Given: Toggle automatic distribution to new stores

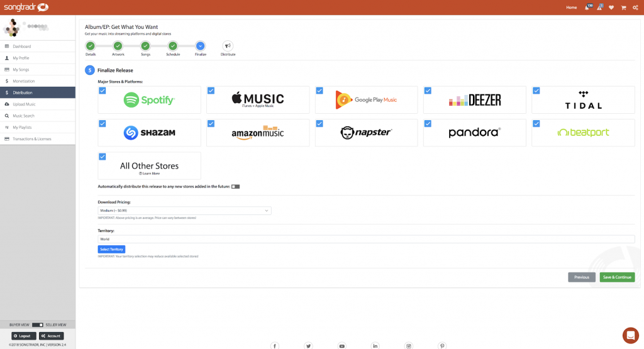Looking at the screenshot, I should pyautogui.click(x=235, y=186).
